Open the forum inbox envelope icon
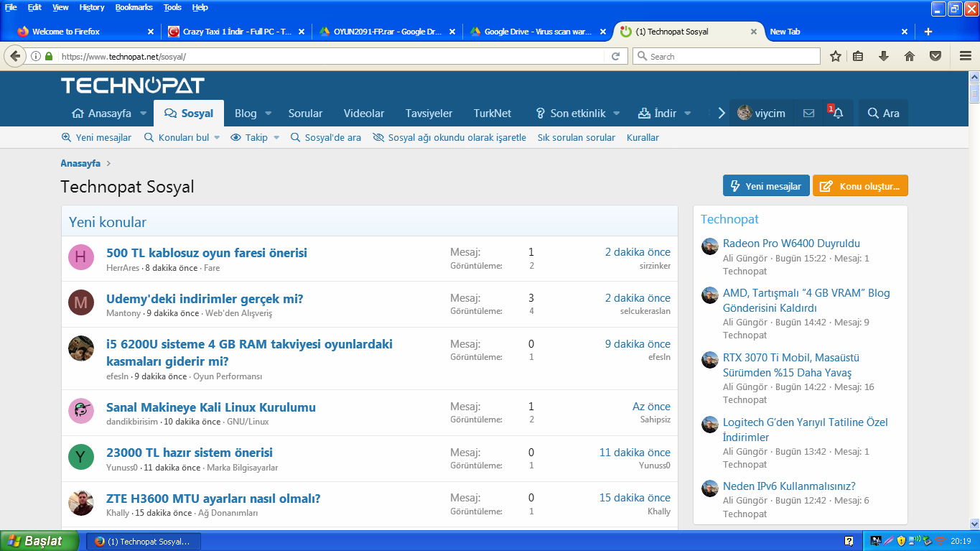 pos(809,113)
